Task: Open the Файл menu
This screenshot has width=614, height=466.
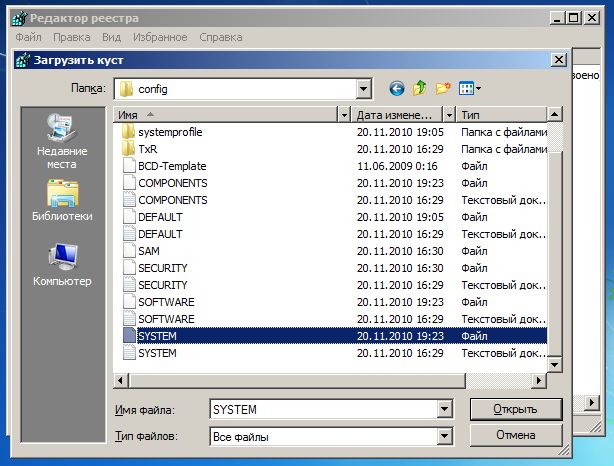Action: (x=29, y=37)
